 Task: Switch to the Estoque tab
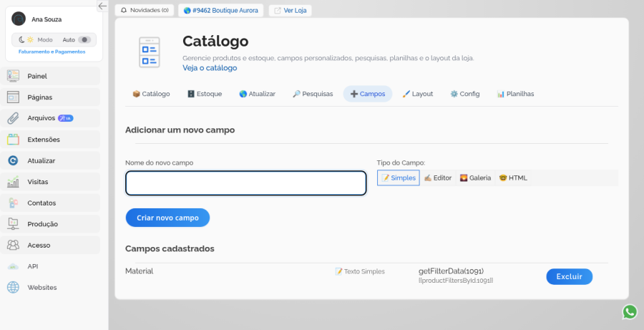[205, 94]
